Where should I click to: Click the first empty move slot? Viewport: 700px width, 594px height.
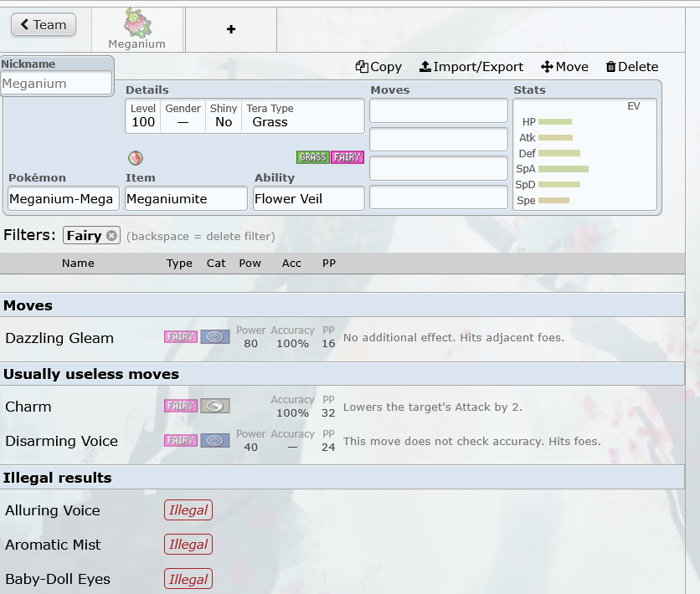tap(439, 111)
